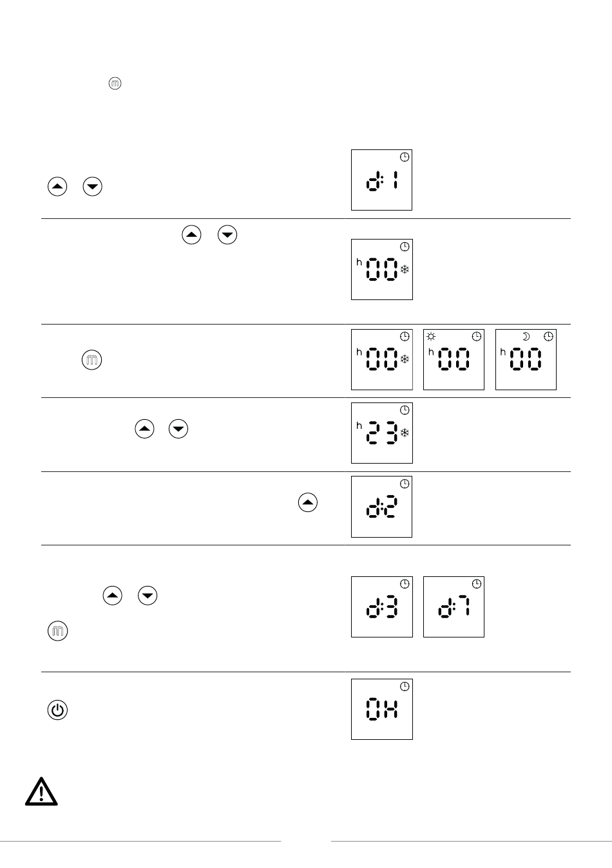Click the clock icon in d:2 display
The height and width of the screenshot is (868, 612).
pos(405,484)
